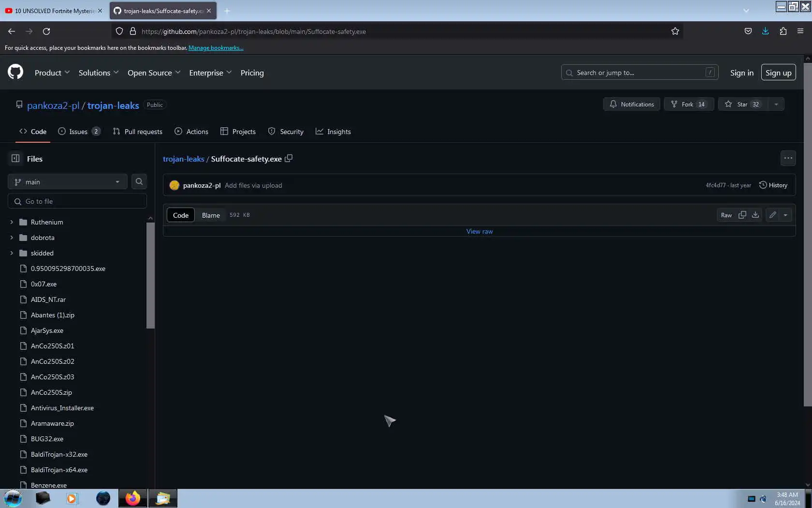Switch to the Projects tab

click(x=238, y=132)
